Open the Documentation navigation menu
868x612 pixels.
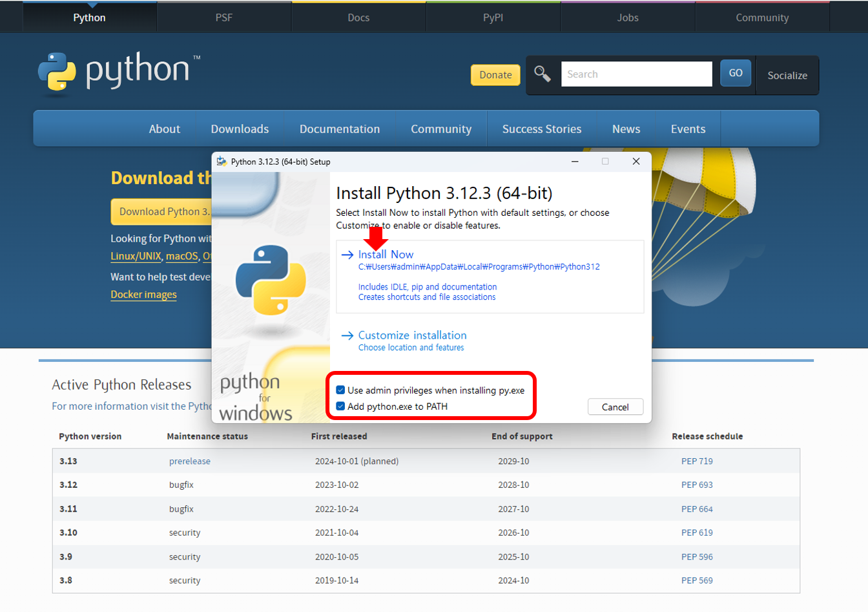coord(340,129)
